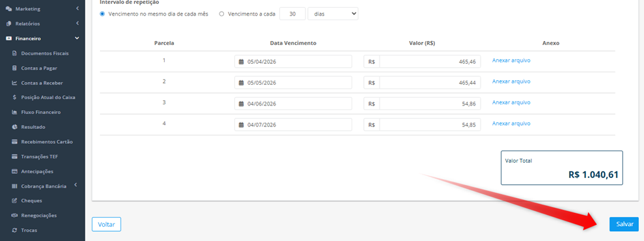The width and height of the screenshot is (644, 241).
Task: Open the Trocas refresh icon
Action: (14, 231)
